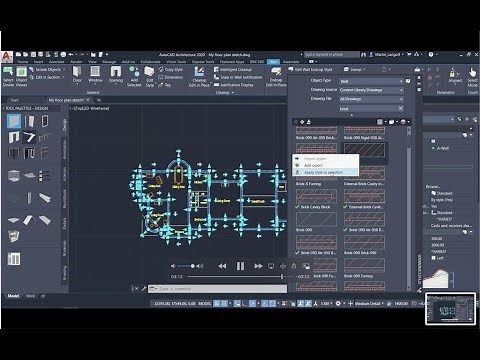Image resolution: width=480 pixels, height=360 pixels.
Task: Pause the video playback
Action: coord(240,266)
